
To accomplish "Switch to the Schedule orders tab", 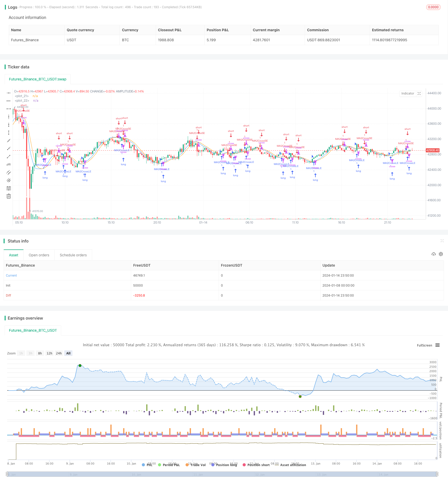I will pos(73,255).
